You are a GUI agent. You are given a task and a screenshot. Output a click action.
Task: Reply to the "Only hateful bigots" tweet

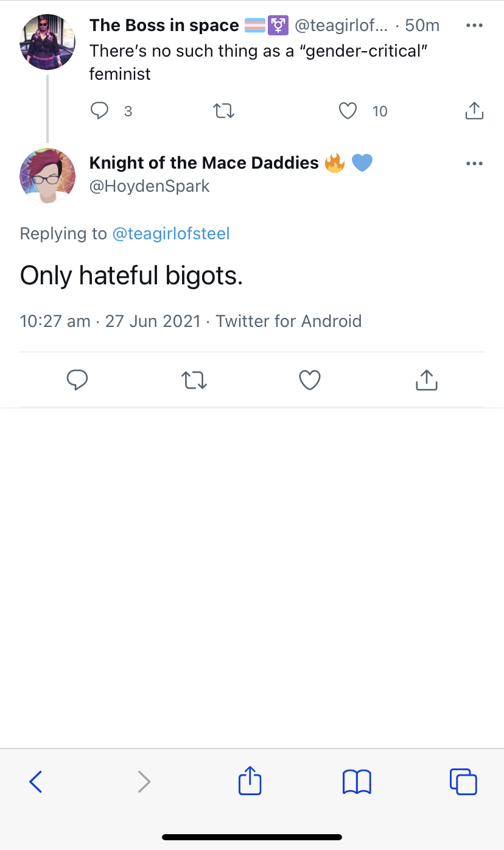pos(77,380)
